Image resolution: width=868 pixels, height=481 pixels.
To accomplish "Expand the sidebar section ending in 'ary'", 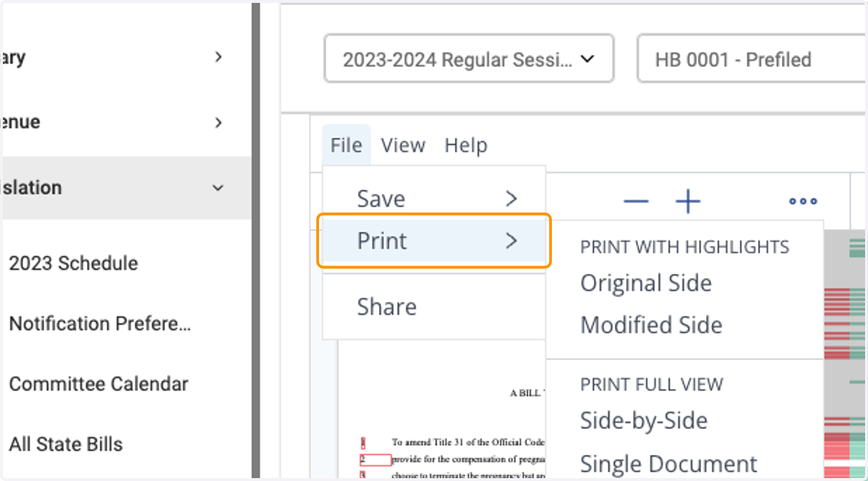I will pos(218,57).
